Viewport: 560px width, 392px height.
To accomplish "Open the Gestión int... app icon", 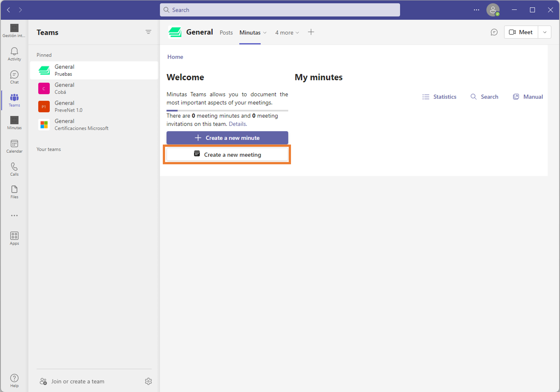I will click(x=14, y=31).
